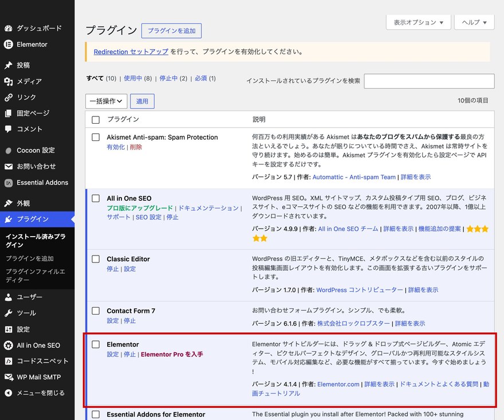Click the collapse arrow icon beside メニューを閉じる

[x=9, y=393]
